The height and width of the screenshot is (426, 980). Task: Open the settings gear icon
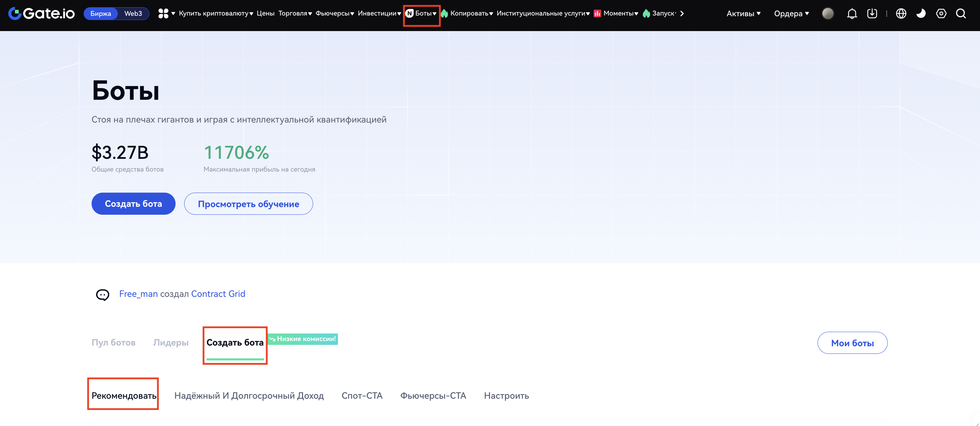(941, 14)
